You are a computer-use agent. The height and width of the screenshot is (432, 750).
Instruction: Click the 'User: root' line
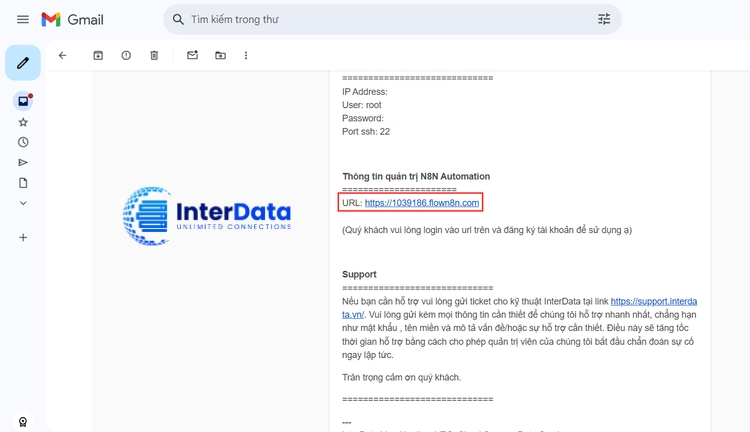[x=362, y=105]
